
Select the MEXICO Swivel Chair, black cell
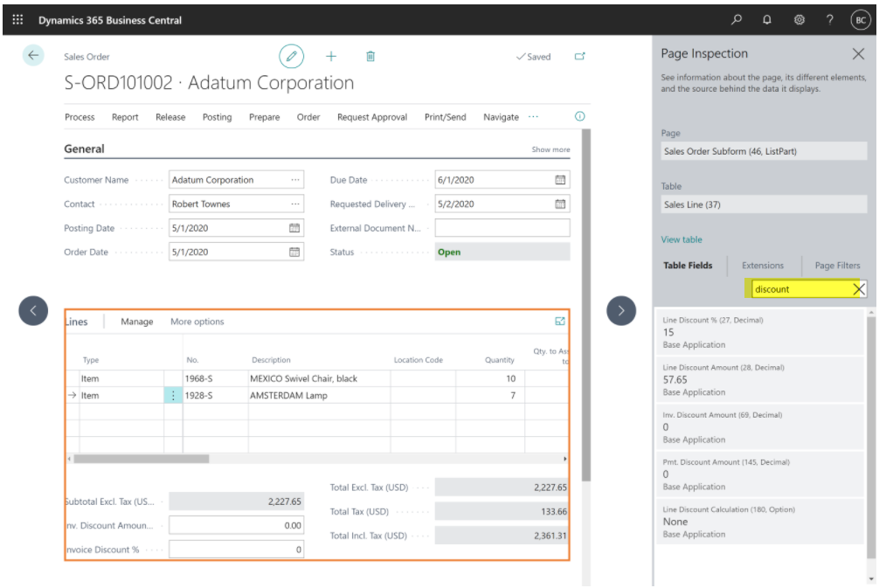coord(319,378)
